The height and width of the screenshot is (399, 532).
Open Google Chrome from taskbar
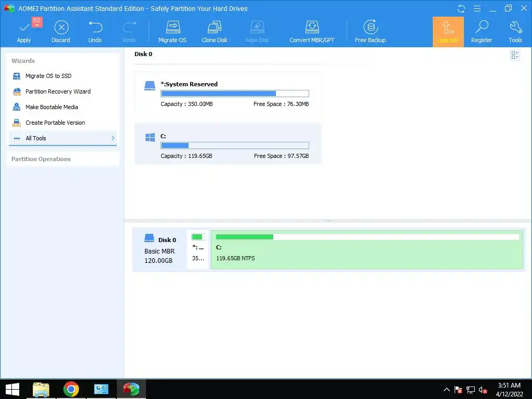[x=71, y=389]
